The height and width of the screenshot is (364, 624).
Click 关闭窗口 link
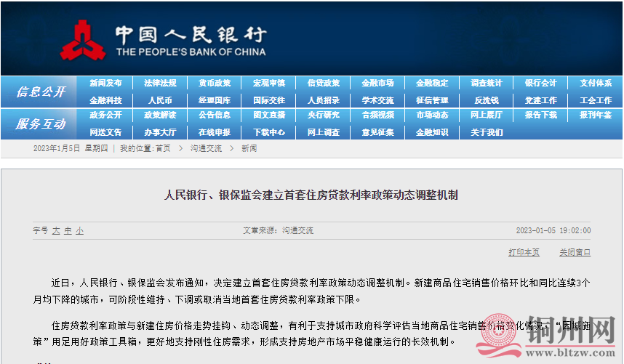pyautogui.click(x=575, y=252)
